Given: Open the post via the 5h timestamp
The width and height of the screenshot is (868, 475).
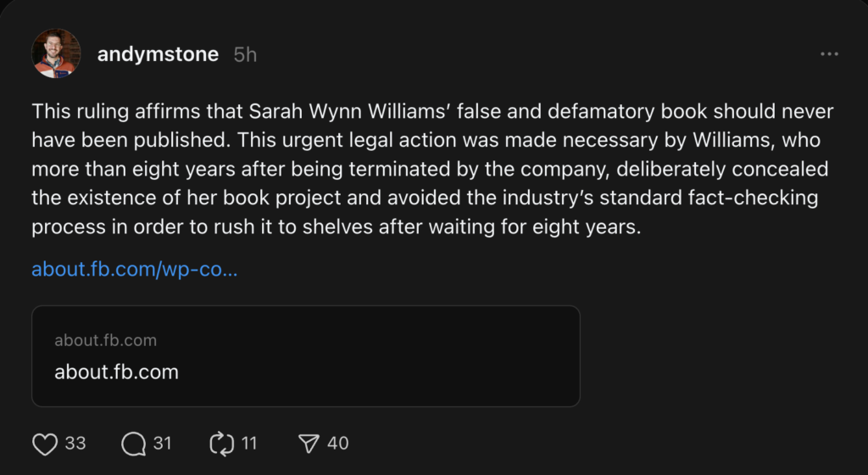Looking at the screenshot, I should point(246,55).
